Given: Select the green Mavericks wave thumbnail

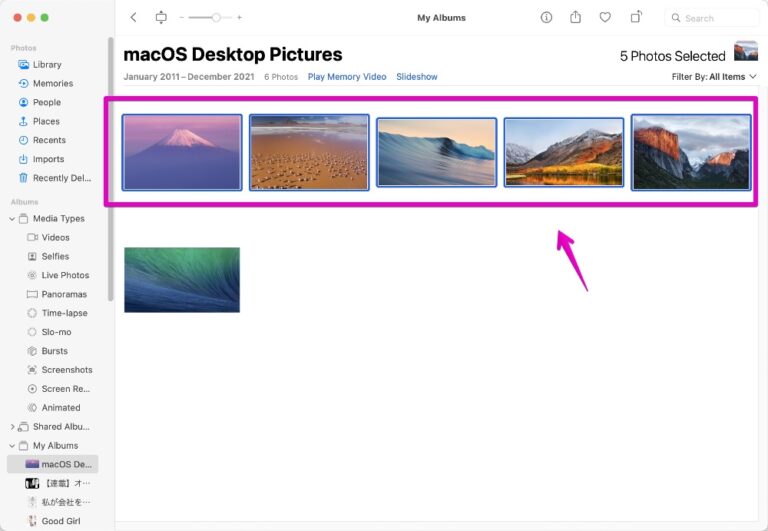Looking at the screenshot, I should tap(182, 280).
